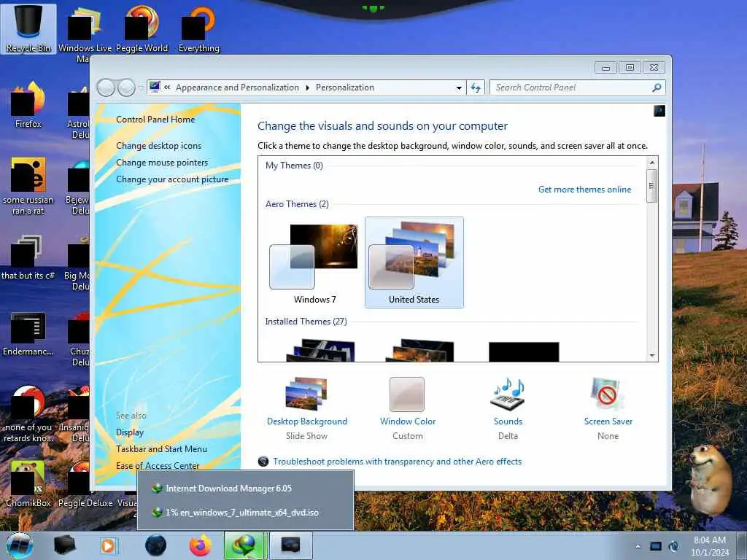The width and height of the screenshot is (747, 560).
Task: Click the Control Panel icon in address bar
Action: click(x=155, y=87)
